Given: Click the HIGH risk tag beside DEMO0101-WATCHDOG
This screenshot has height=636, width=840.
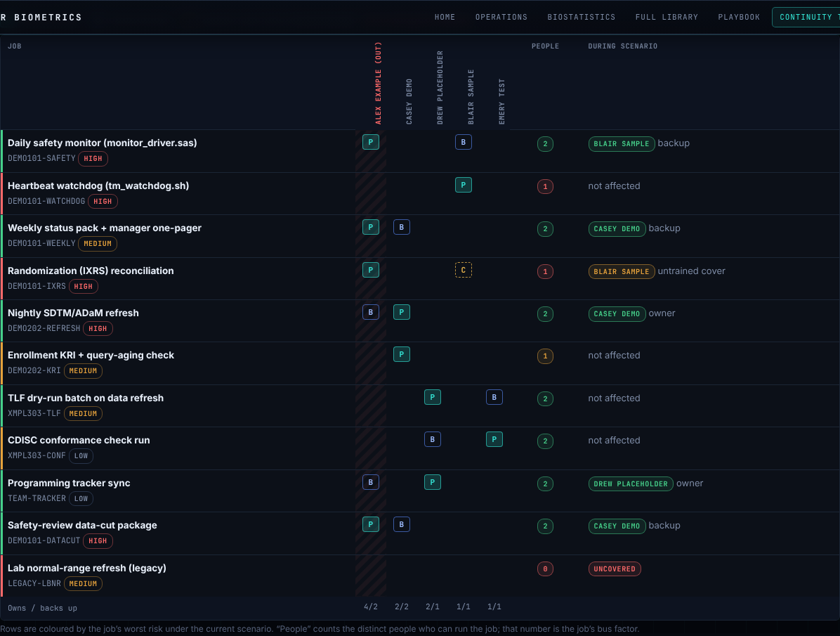Looking at the screenshot, I should click(x=103, y=201).
